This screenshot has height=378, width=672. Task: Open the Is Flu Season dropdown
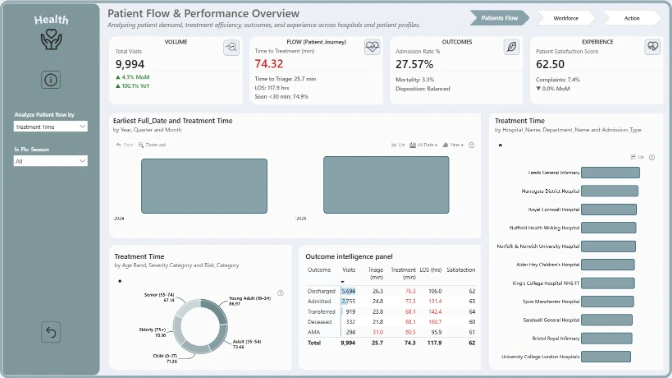coord(51,161)
